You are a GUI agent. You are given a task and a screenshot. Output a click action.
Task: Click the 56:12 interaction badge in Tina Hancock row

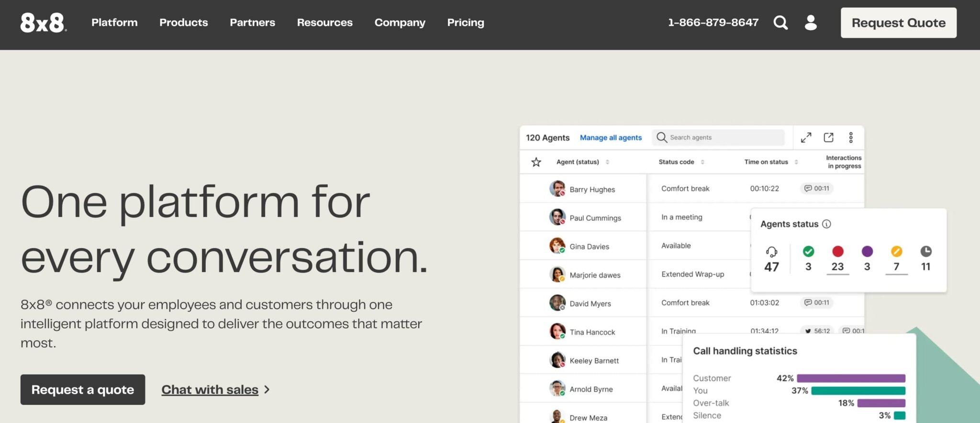(817, 330)
